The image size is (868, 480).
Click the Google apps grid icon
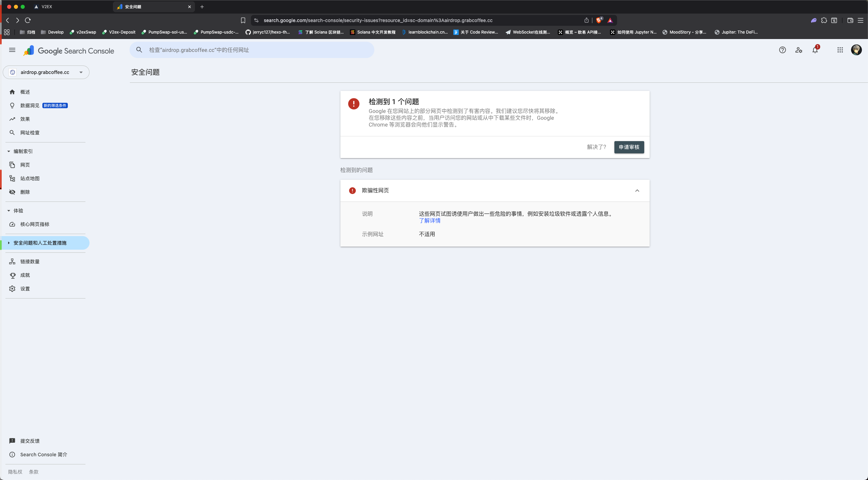click(x=840, y=50)
